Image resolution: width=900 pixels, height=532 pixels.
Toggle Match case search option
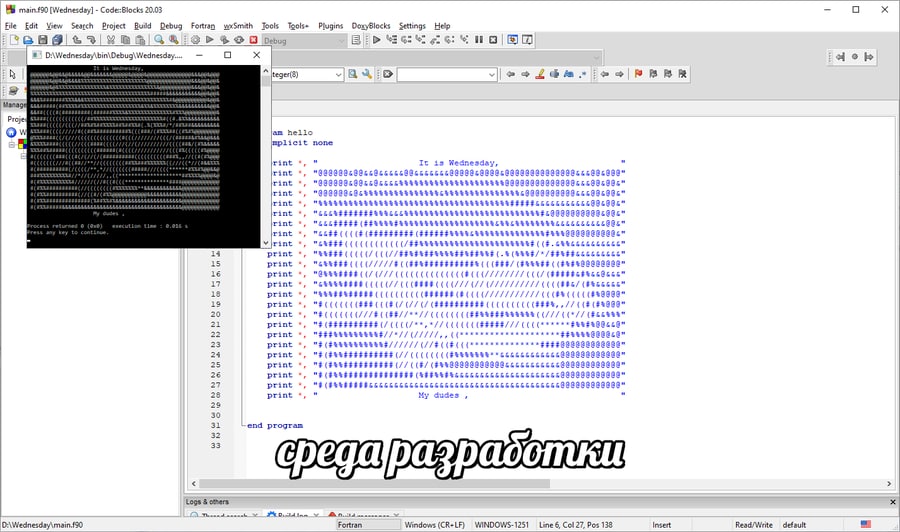pyautogui.click(x=569, y=74)
